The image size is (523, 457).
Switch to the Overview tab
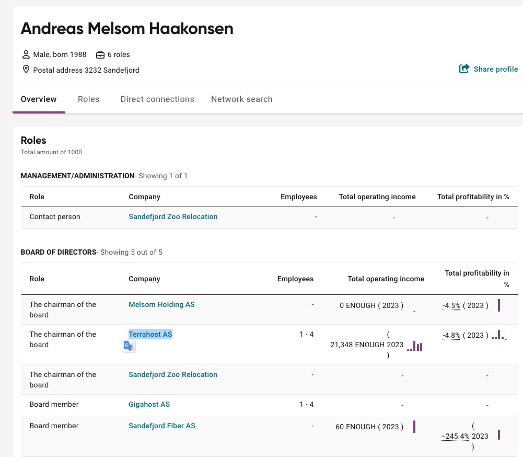pyautogui.click(x=38, y=99)
